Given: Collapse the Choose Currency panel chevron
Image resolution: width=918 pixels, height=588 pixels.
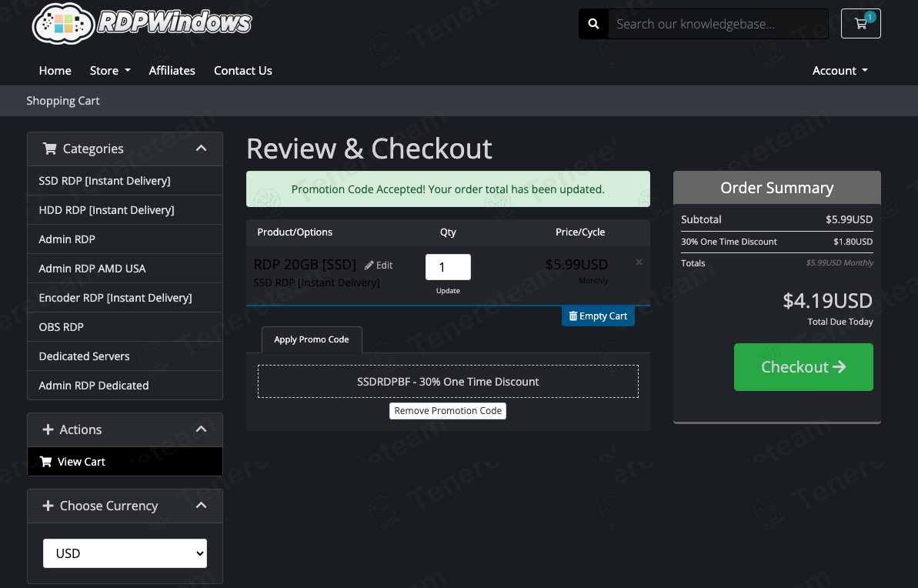Looking at the screenshot, I should pos(201,506).
